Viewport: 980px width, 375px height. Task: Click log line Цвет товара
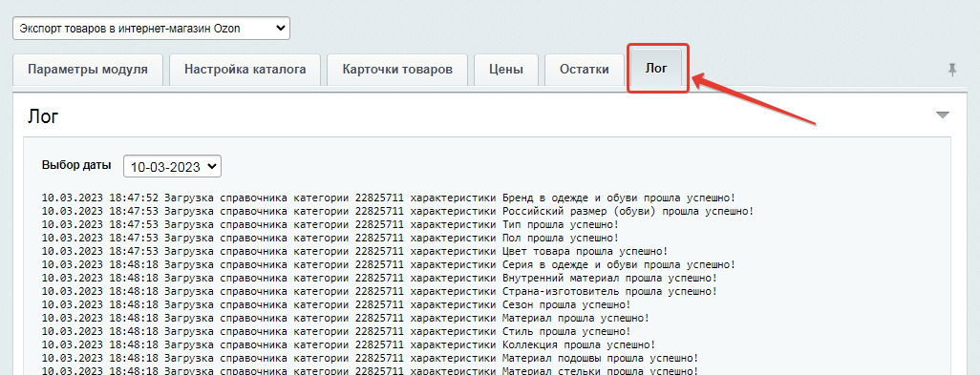[x=355, y=252]
